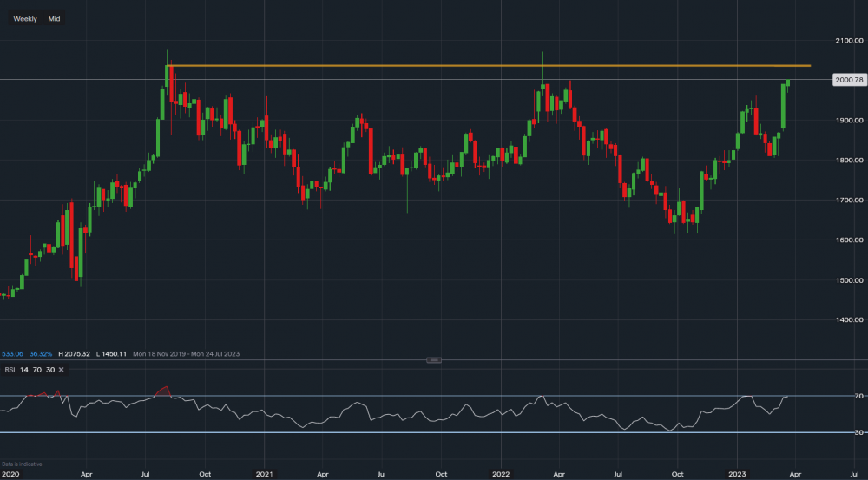Click the 2000.78 current price label

pos(848,80)
